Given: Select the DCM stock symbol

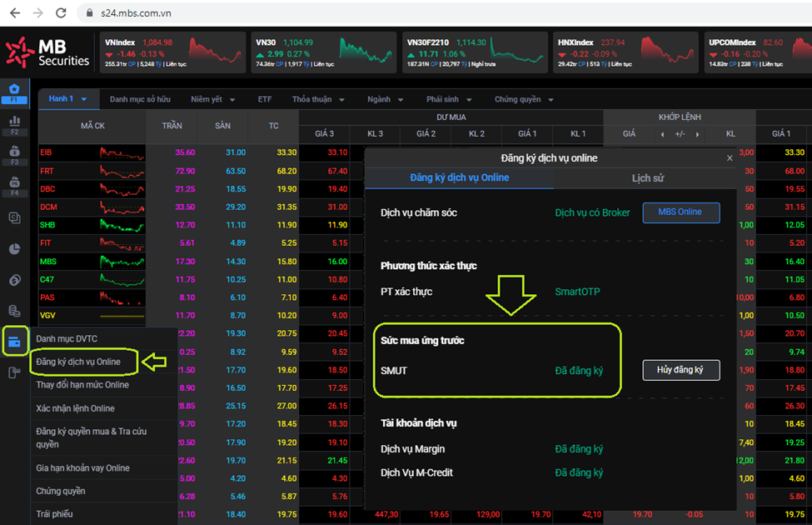Looking at the screenshot, I should click(x=48, y=207).
